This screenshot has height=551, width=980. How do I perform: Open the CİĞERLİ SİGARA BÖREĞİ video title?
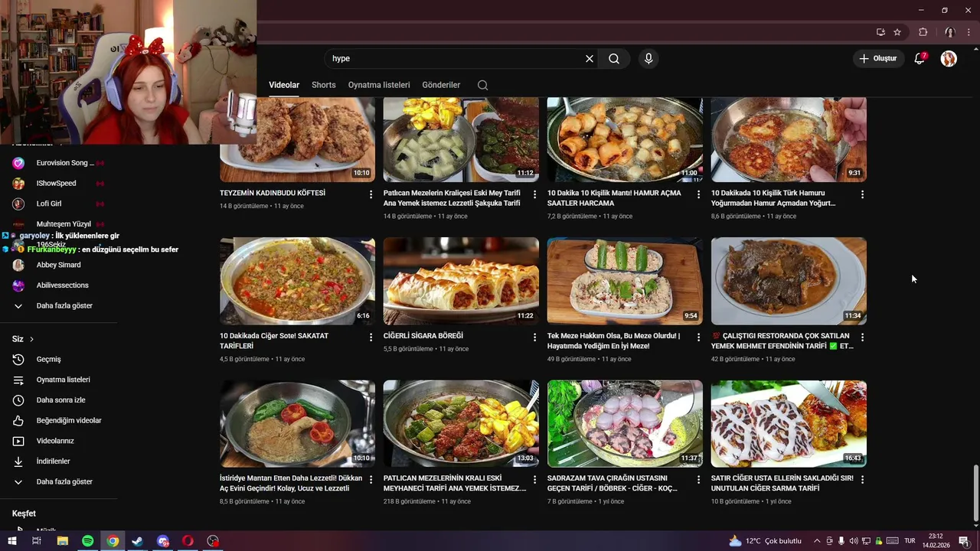(423, 336)
